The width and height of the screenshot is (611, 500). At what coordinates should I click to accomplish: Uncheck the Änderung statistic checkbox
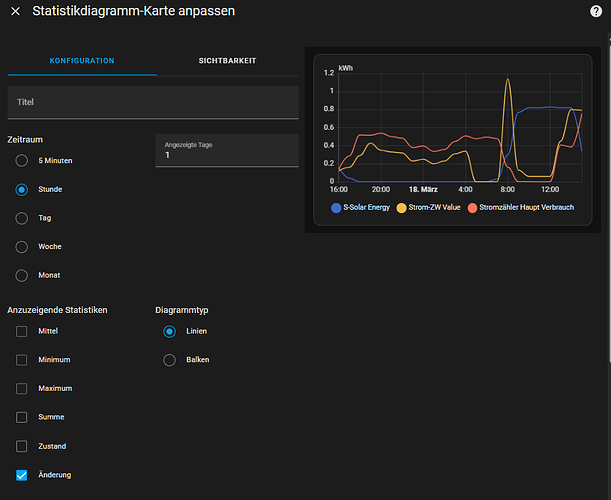click(21, 475)
